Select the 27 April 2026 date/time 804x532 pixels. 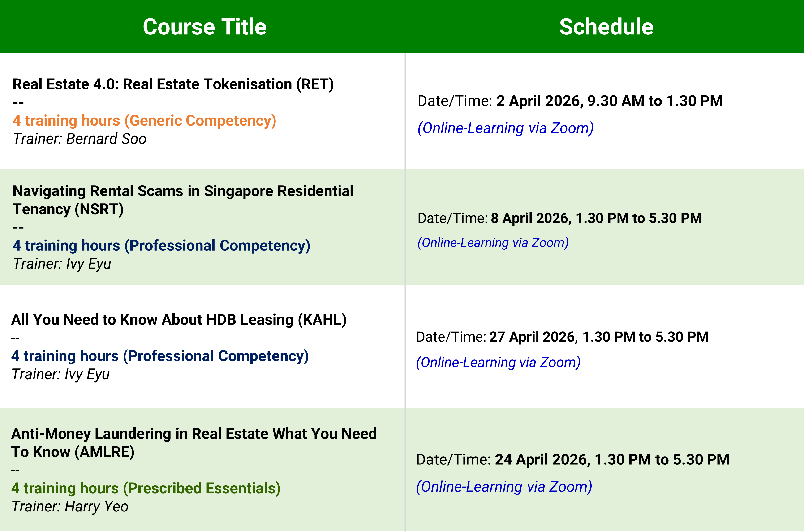point(599,337)
